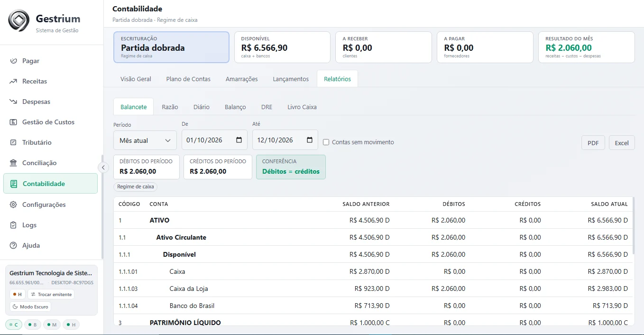Open the calendar picker in the Até field
This screenshot has width=644, height=335.
tap(310, 140)
